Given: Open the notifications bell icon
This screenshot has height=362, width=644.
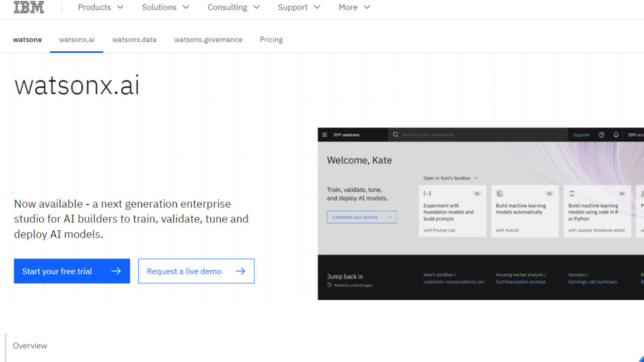Looking at the screenshot, I should pyautogui.click(x=616, y=135).
